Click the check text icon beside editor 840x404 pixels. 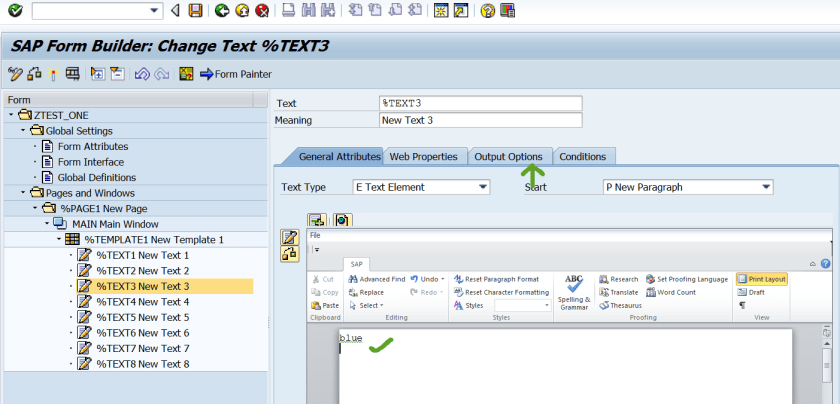click(x=290, y=253)
